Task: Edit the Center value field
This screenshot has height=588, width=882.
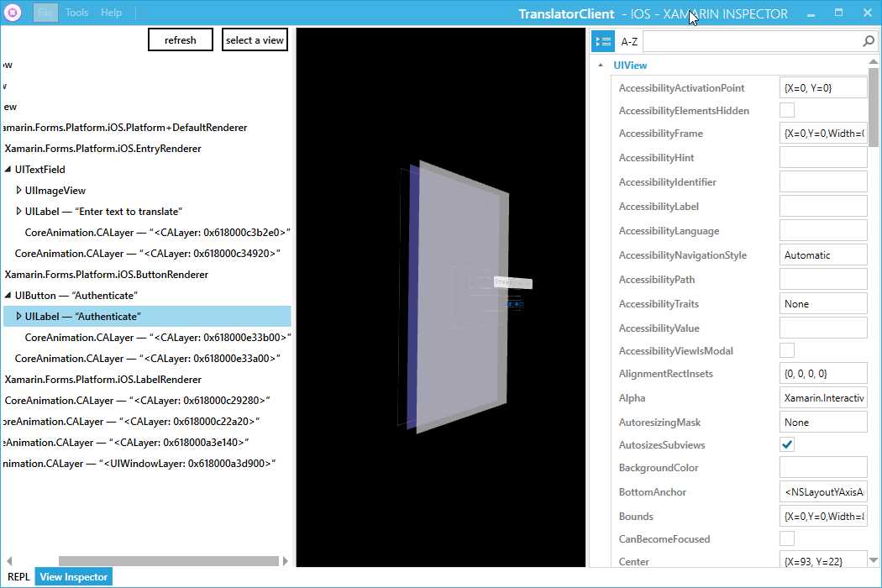Action: tap(823, 560)
